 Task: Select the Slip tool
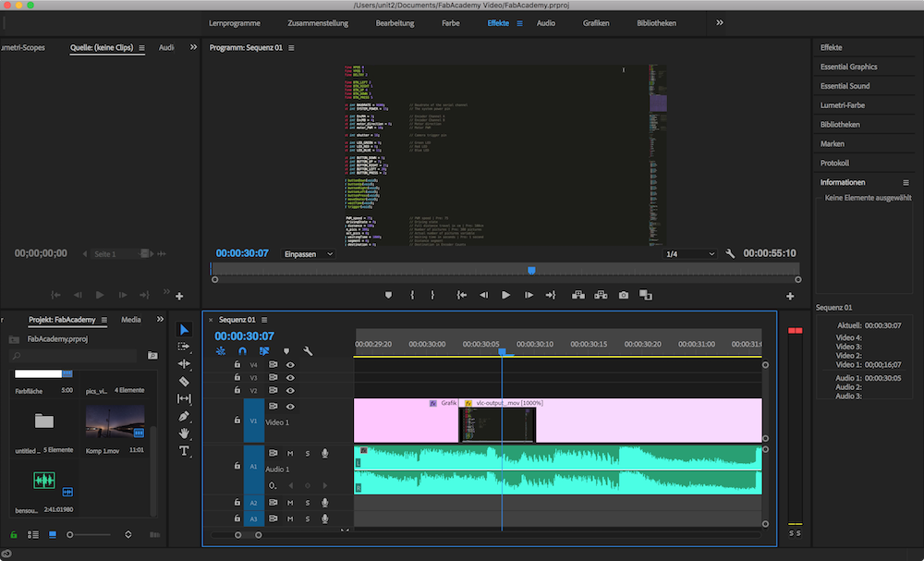[x=184, y=398]
